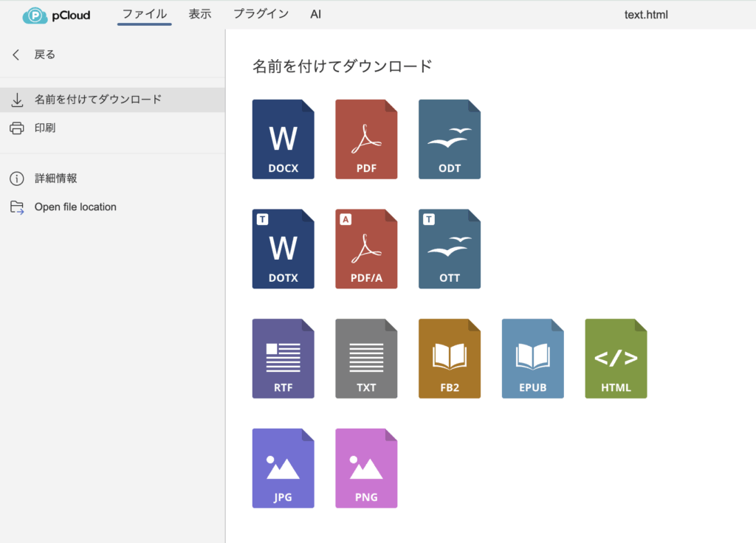Download as HTML file

pos(616,359)
